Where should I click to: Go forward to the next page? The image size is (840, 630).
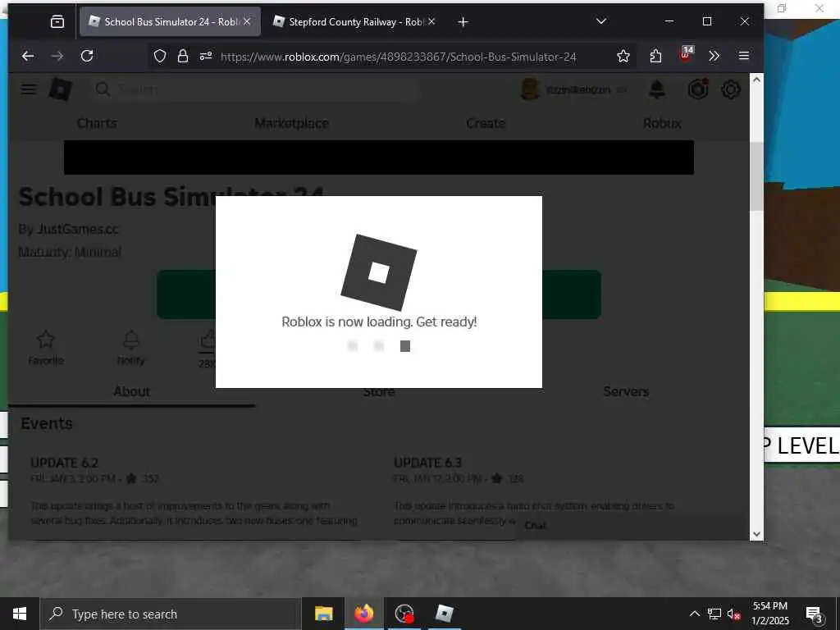coord(57,56)
